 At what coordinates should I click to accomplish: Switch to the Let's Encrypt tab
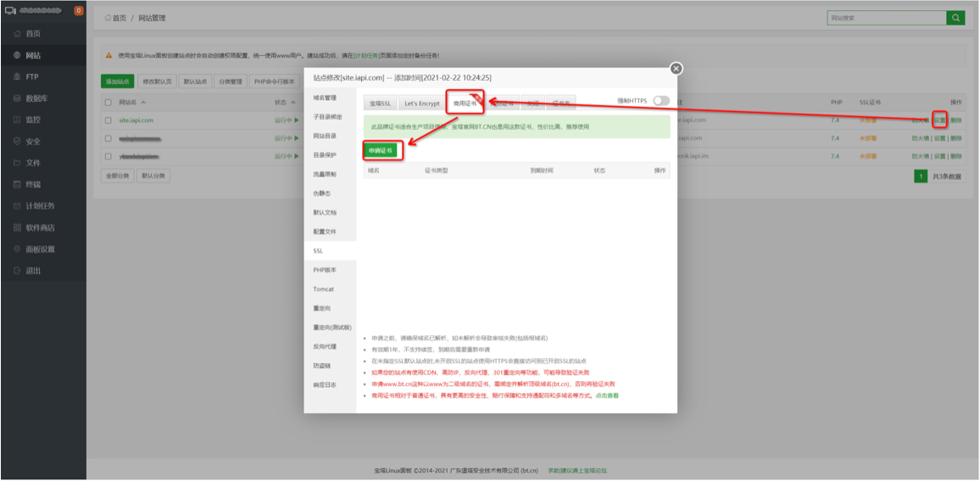click(421, 103)
